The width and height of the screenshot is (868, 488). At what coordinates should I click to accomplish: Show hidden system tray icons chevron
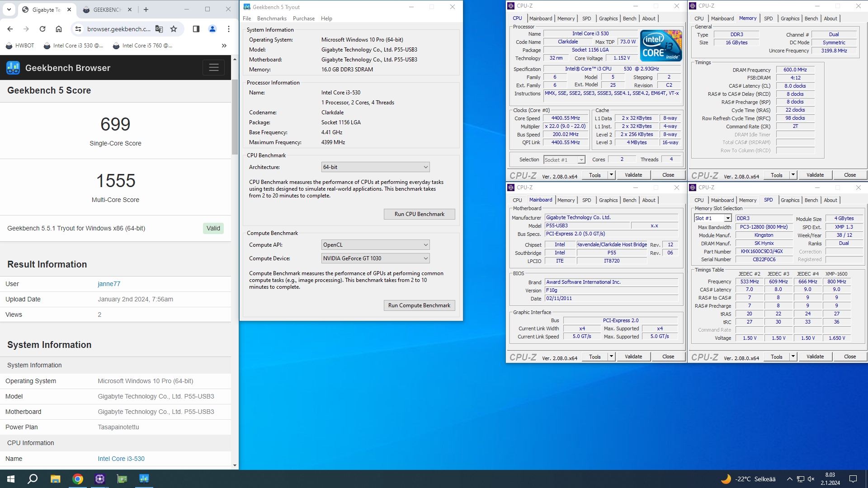coord(789,479)
